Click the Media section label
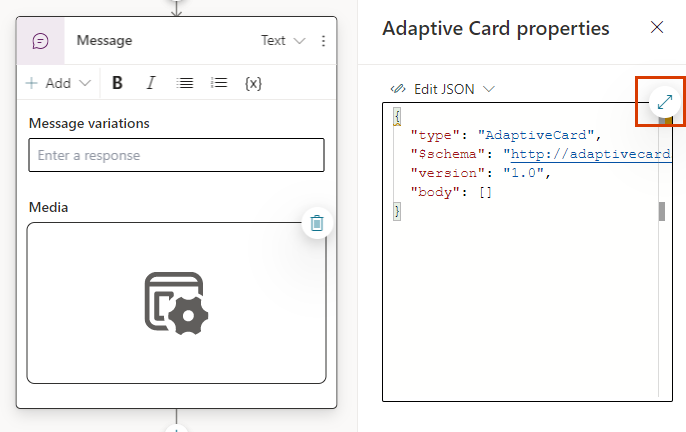The image size is (686, 432). tap(48, 207)
